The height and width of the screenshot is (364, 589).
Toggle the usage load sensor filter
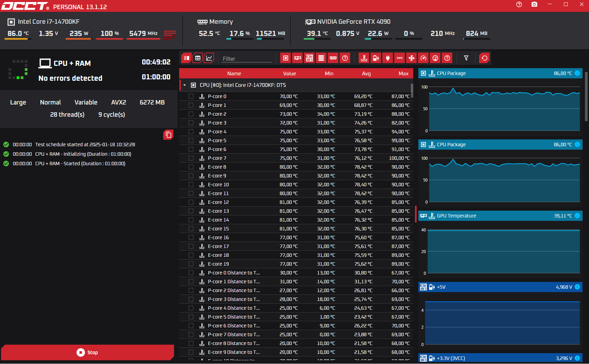pos(435,58)
